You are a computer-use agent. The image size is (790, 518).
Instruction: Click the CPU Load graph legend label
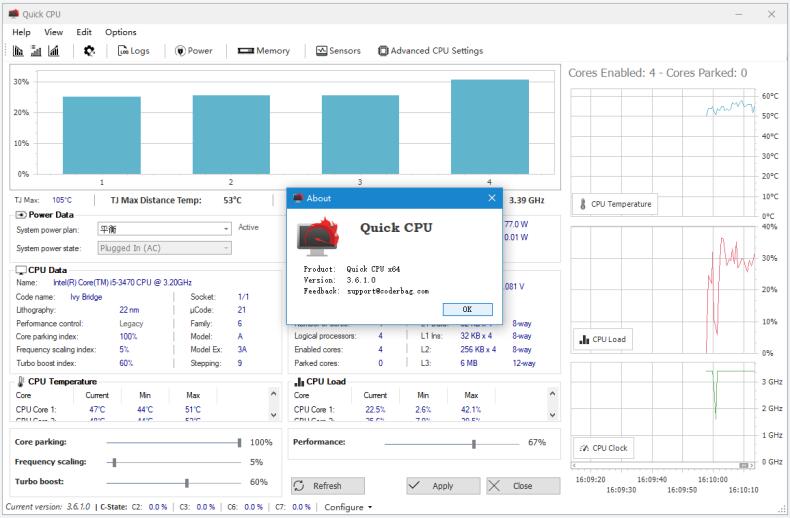[603, 339]
